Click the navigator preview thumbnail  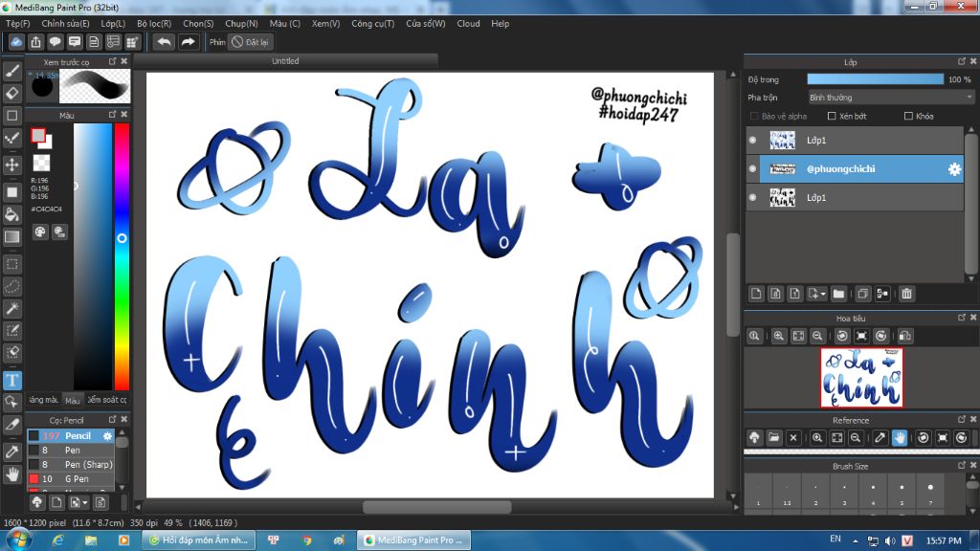(862, 378)
